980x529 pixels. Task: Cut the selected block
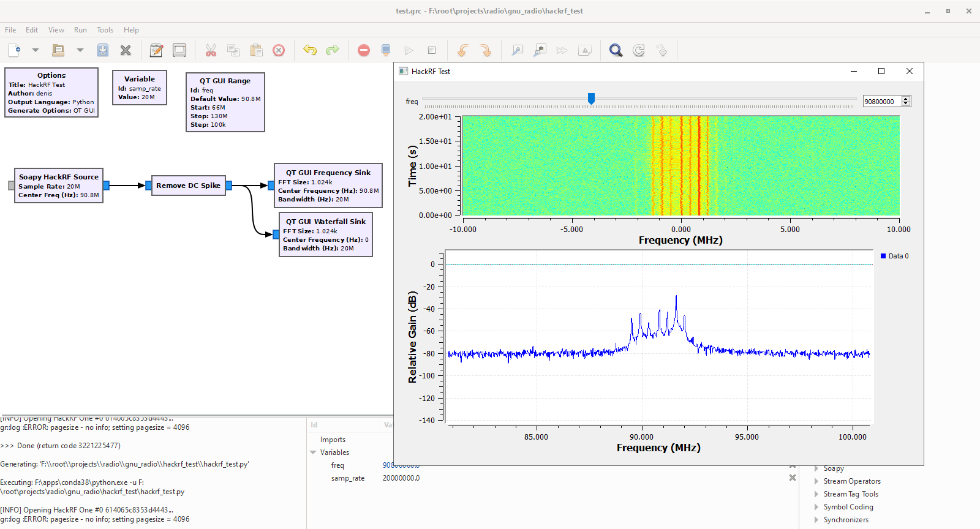coord(211,50)
